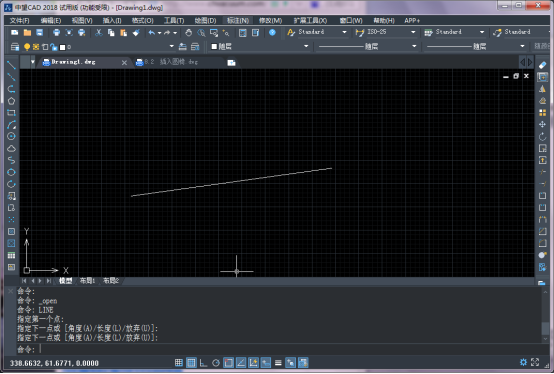Image resolution: width=554 pixels, height=374 pixels.
Task: Select the Circle drawing tool
Action: point(11,136)
